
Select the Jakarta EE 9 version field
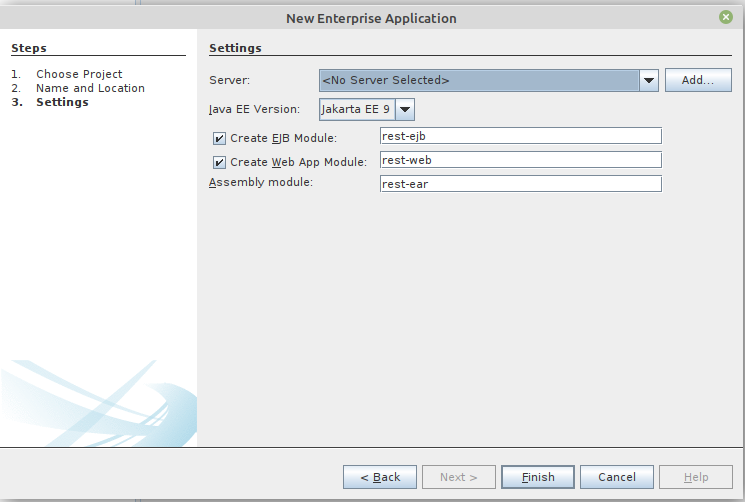coord(357,109)
